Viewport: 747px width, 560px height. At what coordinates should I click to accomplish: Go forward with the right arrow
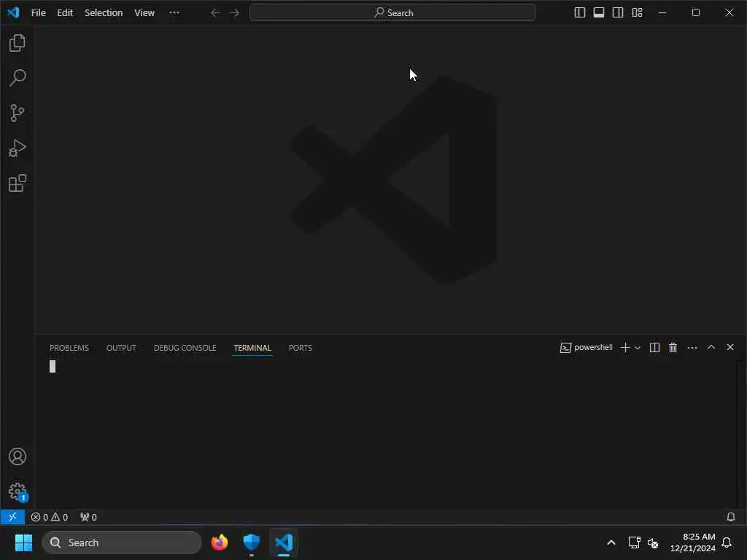click(x=234, y=13)
